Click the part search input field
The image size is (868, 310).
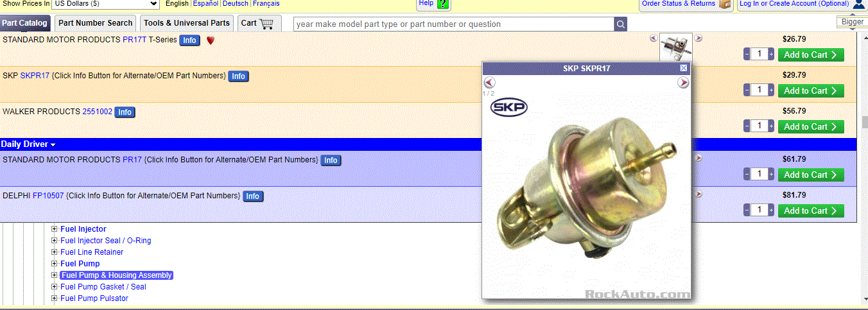(x=454, y=24)
